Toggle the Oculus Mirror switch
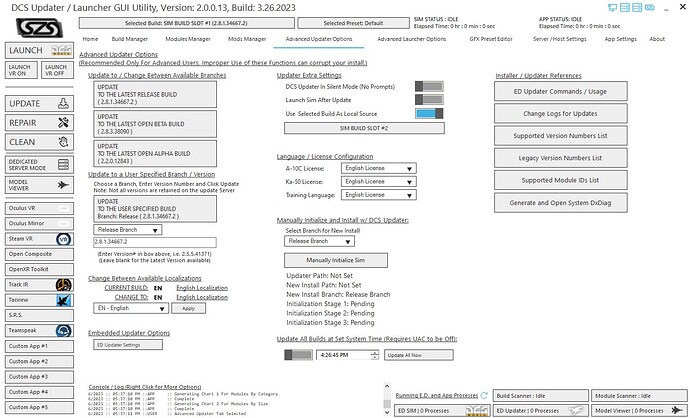This screenshot has width=690, height=418. (x=63, y=224)
